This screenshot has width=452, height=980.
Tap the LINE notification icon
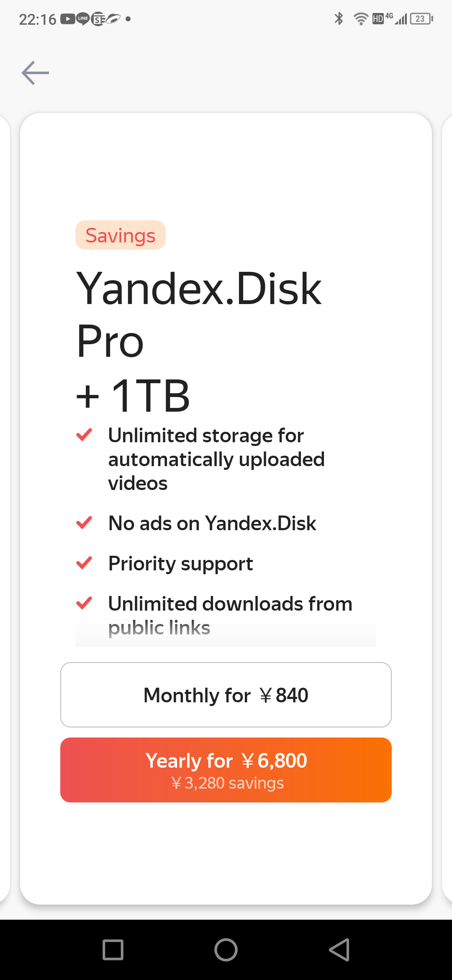pos(83,19)
